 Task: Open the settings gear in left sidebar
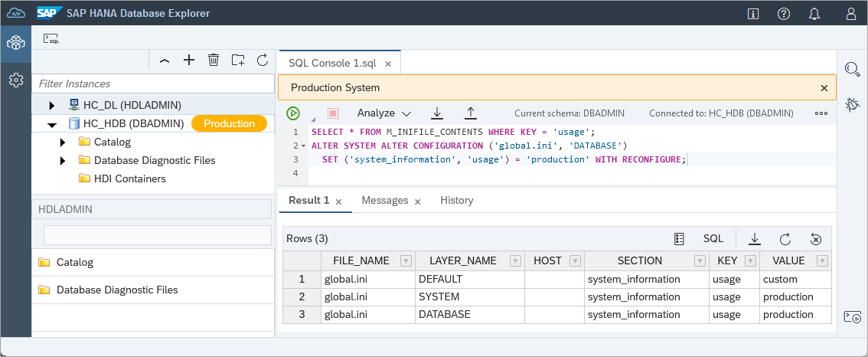click(15, 80)
